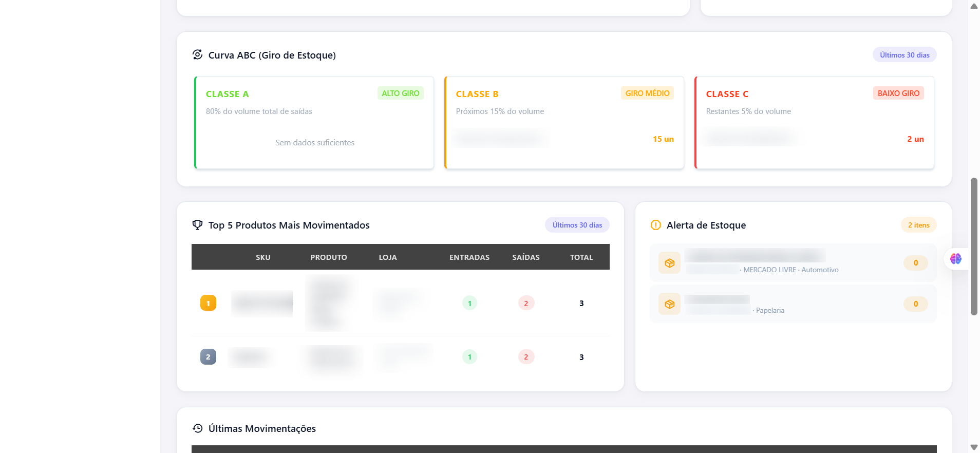This screenshot has height=453, width=980.
Task: Select the gray rank 2 badge
Action: pos(208,357)
